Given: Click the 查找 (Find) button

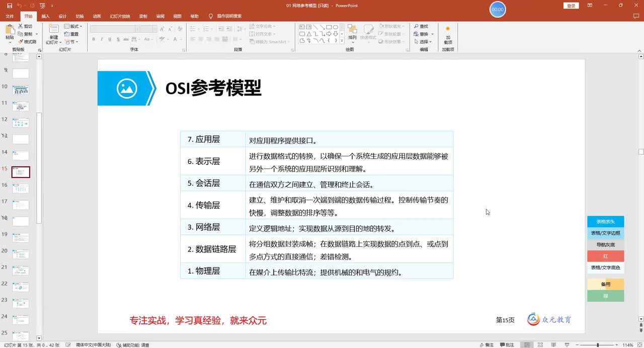Looking at the screenshot, I should pos(421,26).
